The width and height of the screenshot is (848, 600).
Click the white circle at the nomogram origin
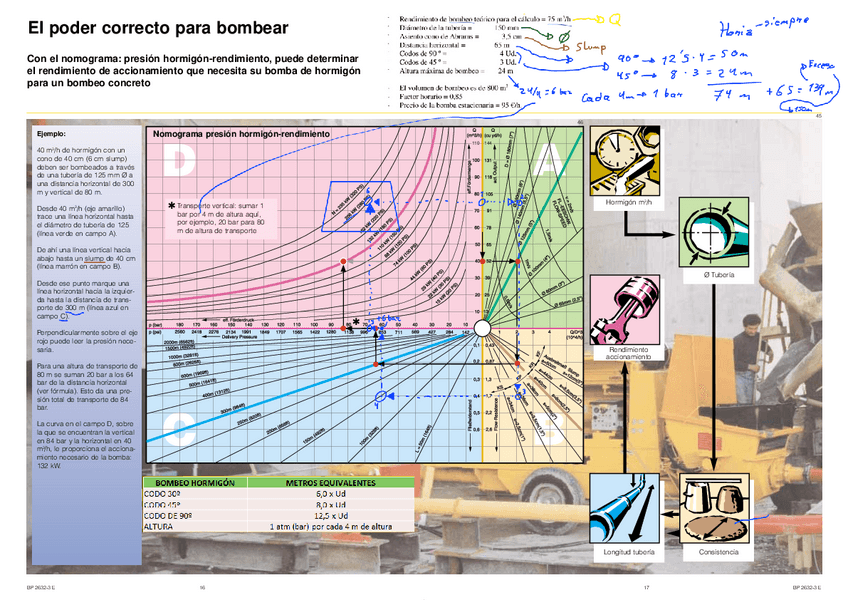[482, 328]
